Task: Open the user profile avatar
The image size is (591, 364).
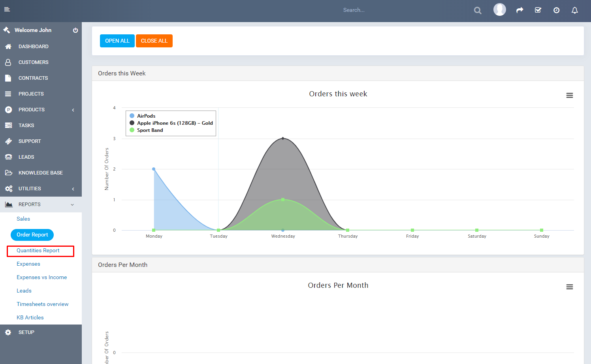Action: (x=500, y=9)
